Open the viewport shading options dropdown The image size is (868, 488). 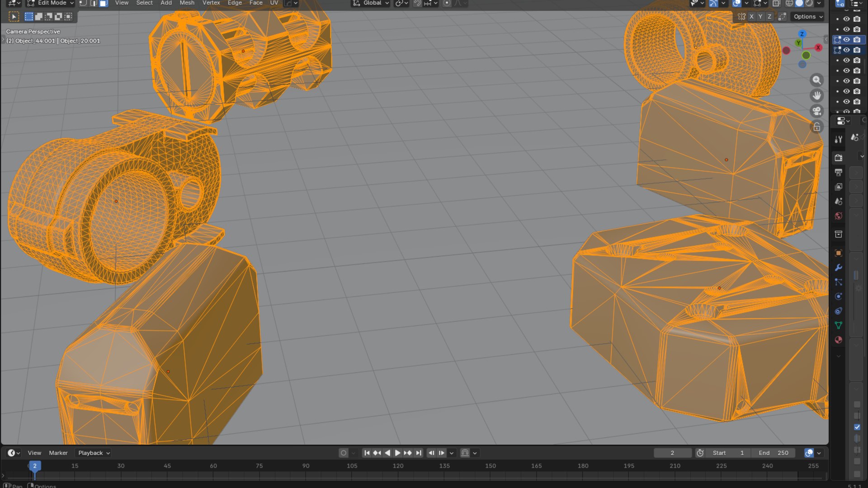point(819,3)
